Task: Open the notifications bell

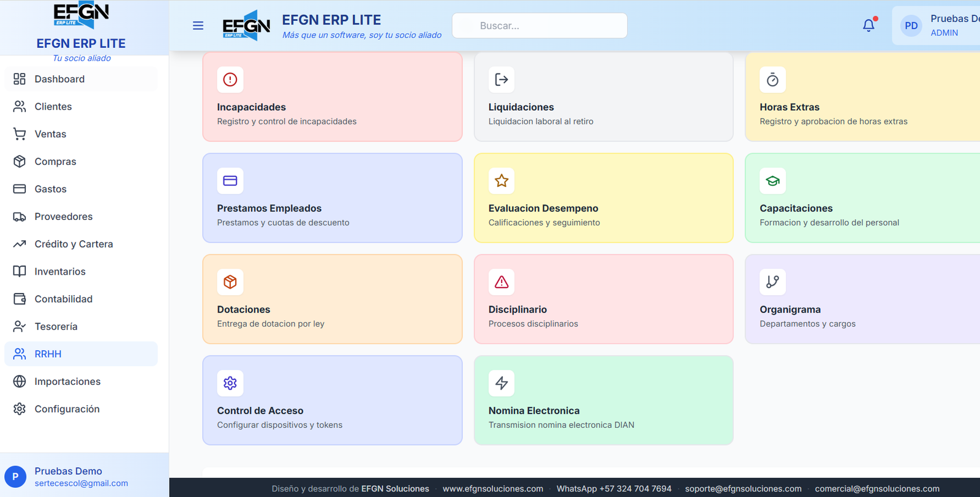Action: pyautogui.click(x=869, y=26)
